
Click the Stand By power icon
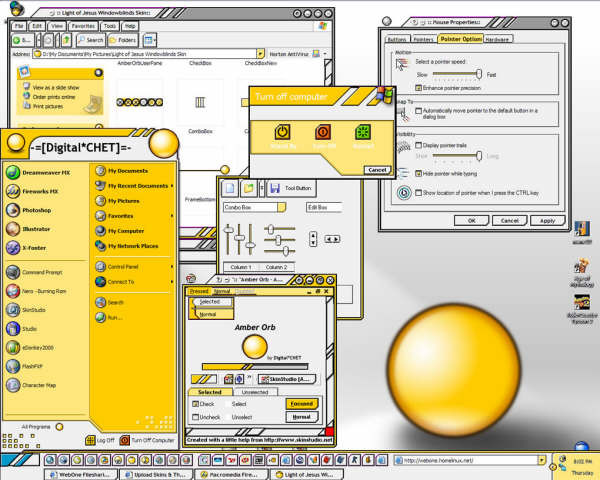(x=282, y=132)
